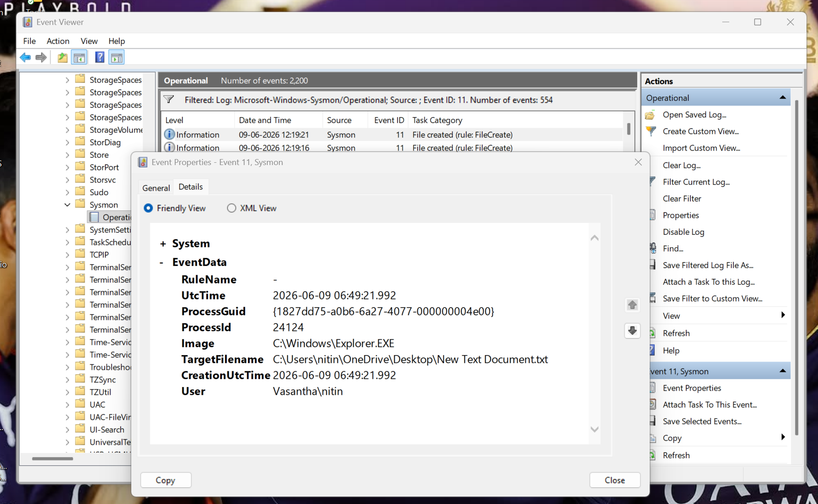This screenshot has width=818, height=504.
Task: Open the blue Help question mark icon
Action: (99, 57)
